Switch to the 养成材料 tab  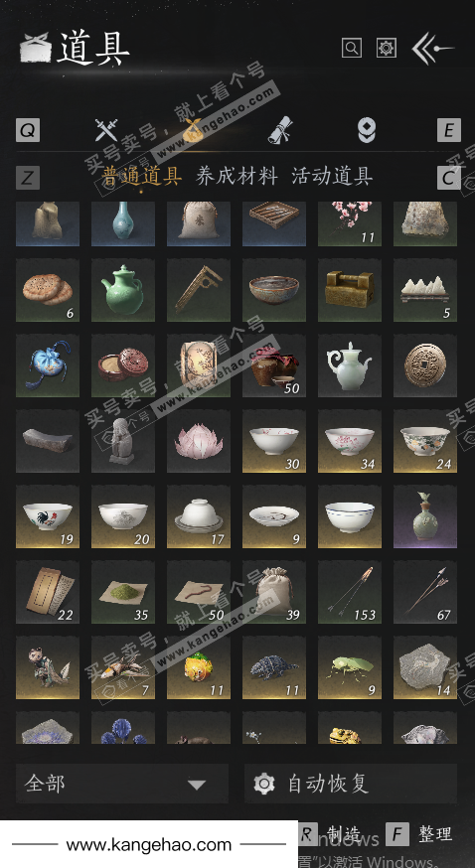[237, 177]
